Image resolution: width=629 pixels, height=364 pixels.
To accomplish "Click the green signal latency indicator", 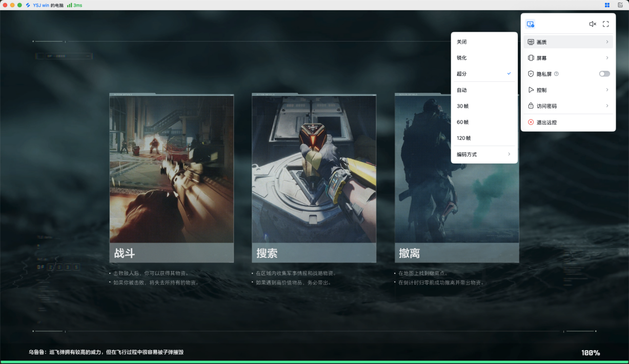I will click(x=74, y=5).
